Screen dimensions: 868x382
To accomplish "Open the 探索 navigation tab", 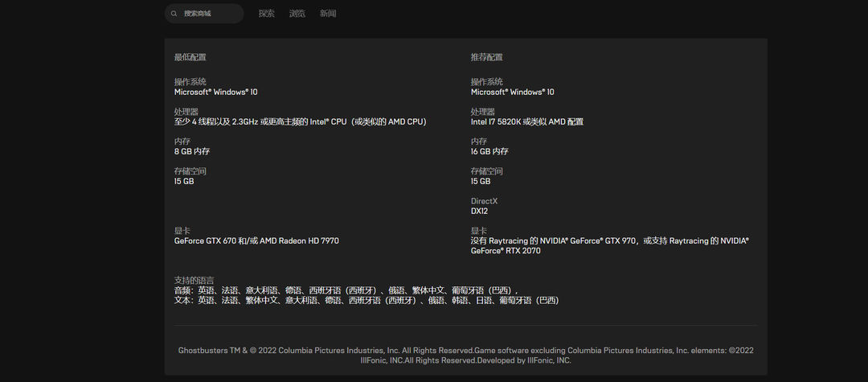I will 266,14.
